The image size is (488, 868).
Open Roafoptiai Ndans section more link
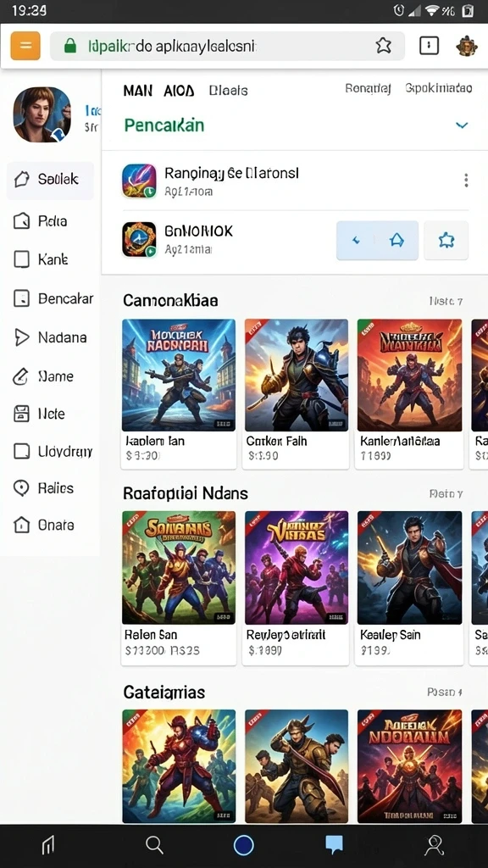pyautogui.click(x=446, y=493)
